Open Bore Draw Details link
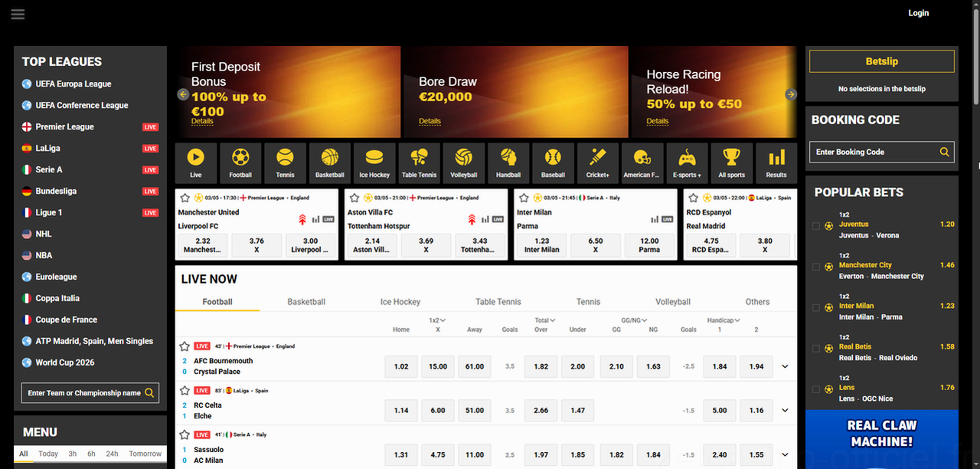The width and height of the screenshot is (980, 469). tap(430, 121)
